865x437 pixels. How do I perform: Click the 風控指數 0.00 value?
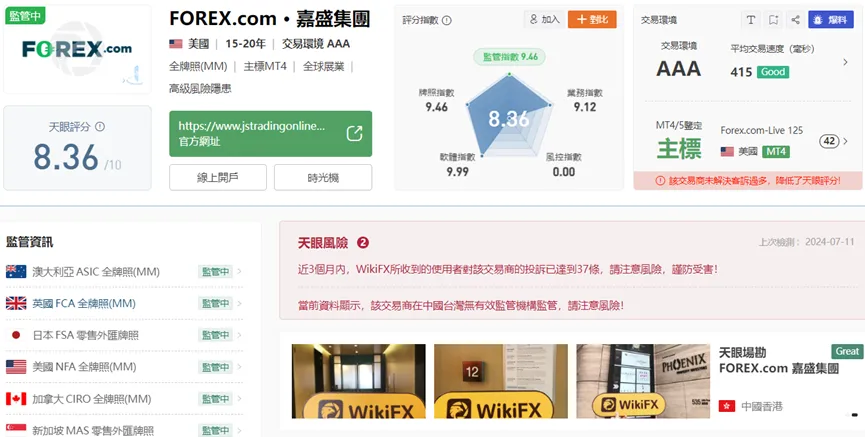[x=564, y=172]
